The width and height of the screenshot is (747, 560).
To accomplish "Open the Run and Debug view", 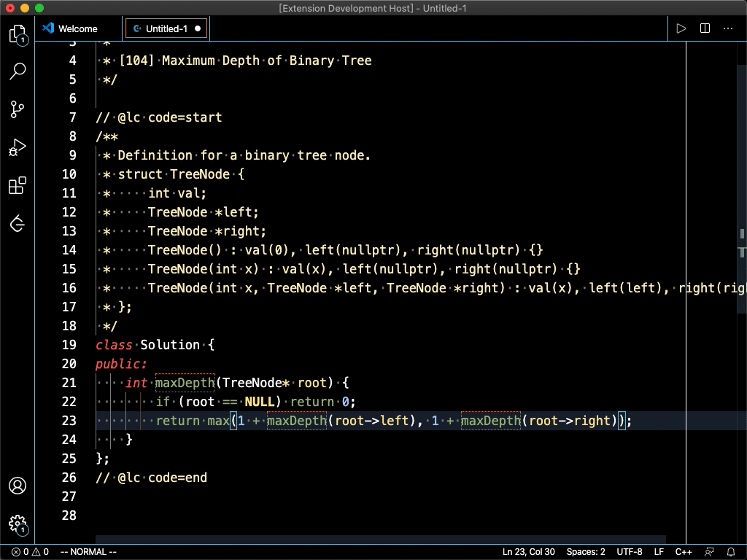I will 18,147.
